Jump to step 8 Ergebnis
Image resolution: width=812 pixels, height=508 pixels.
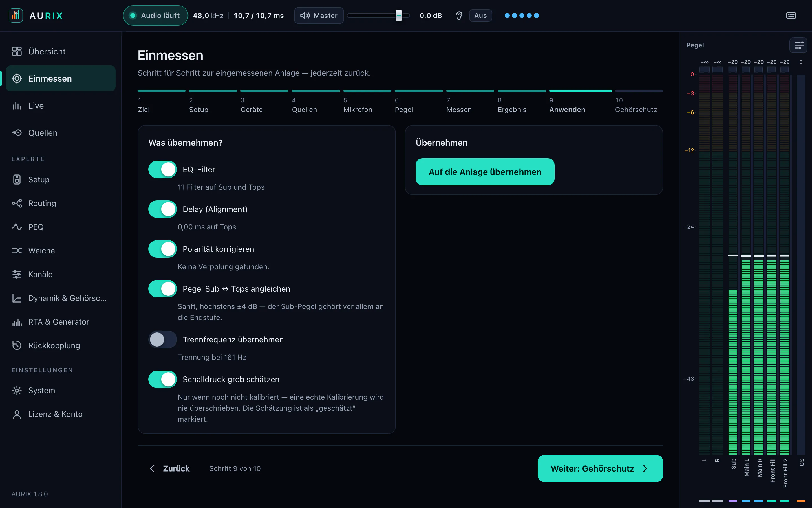(x=521, y=102)
